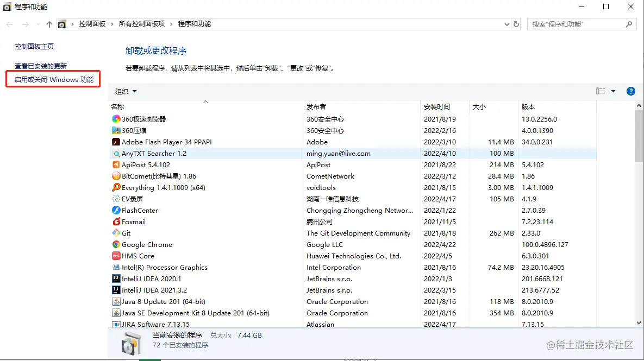The height and width of the screenshot is (361, 644).
Task: Click the JIRA Software icon
Action: (116, 324)
